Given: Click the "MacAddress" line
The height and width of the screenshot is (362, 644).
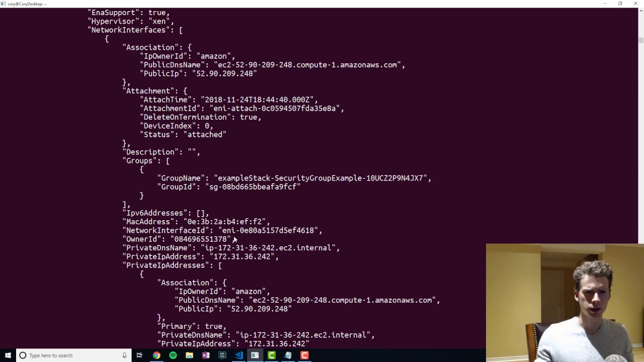Looking at the screenshot, I should pyautogui.click(x=196, y=222).
